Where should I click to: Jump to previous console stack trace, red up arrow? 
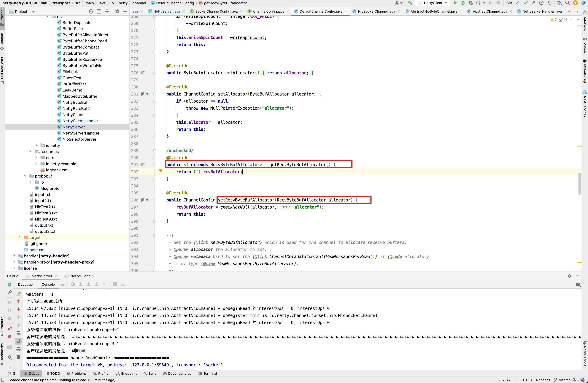(18, 301)
